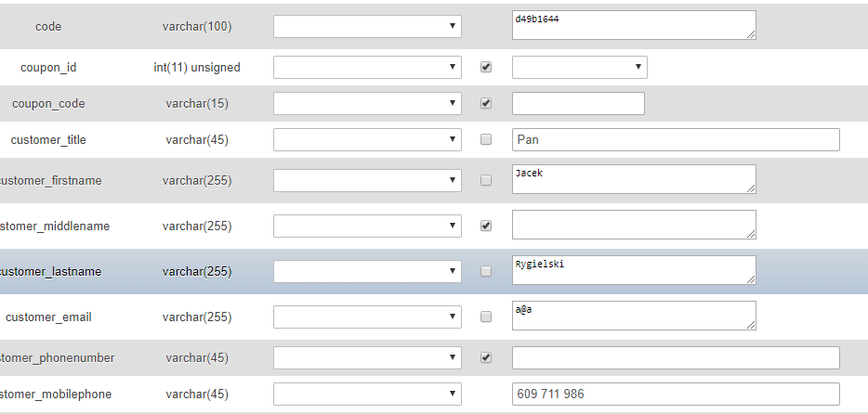Image resolution: width=868 pixels, height=414 pixels.
Task: Tick the customer_firstname NULL checkbox
Action: pos(485,180)
